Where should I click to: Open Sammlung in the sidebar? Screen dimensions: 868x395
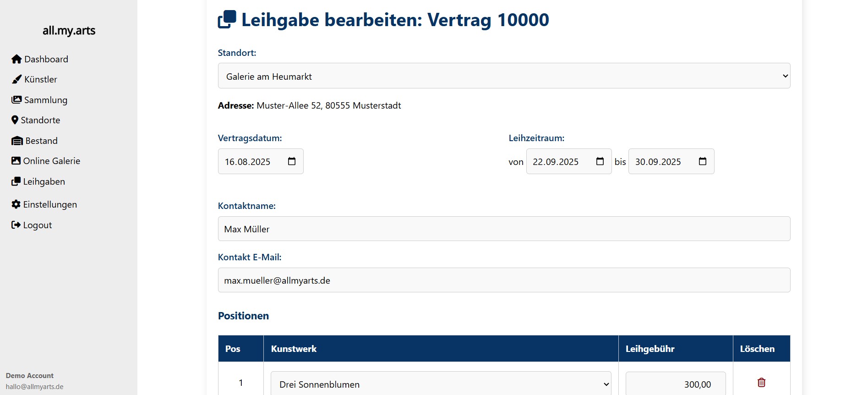pyautogui.click(x=45, y=100)
